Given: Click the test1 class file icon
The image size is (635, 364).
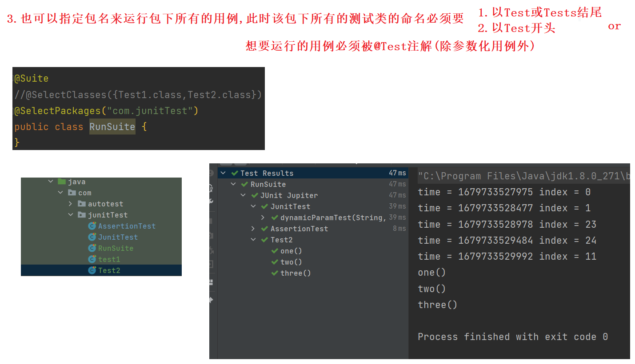Looking at the screenshot, I should (92, 259).
